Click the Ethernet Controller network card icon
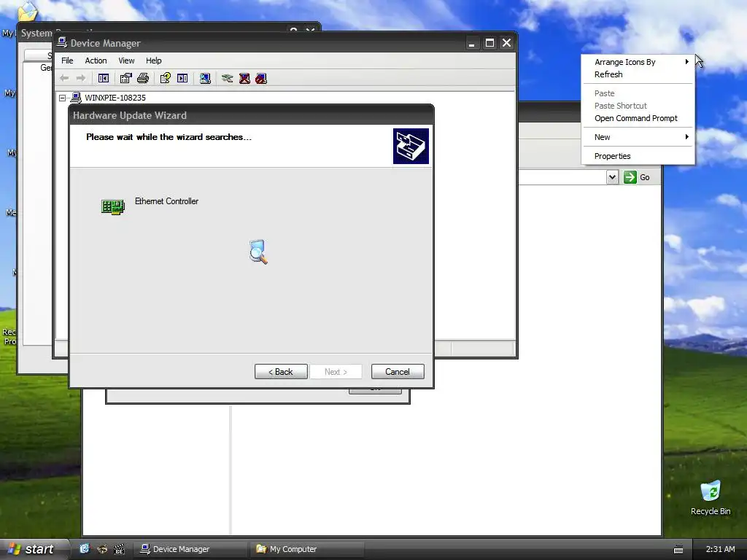This screenshot has height=560, width=747. [113, 206]
